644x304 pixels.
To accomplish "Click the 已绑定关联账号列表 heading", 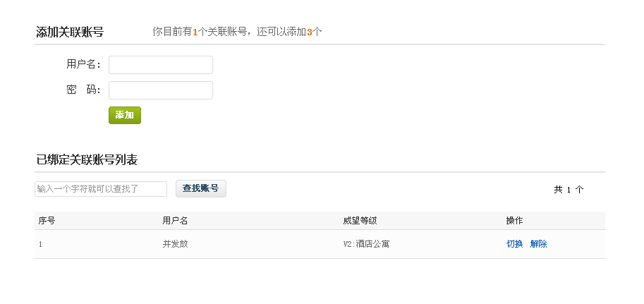I will tap(87, 160).
